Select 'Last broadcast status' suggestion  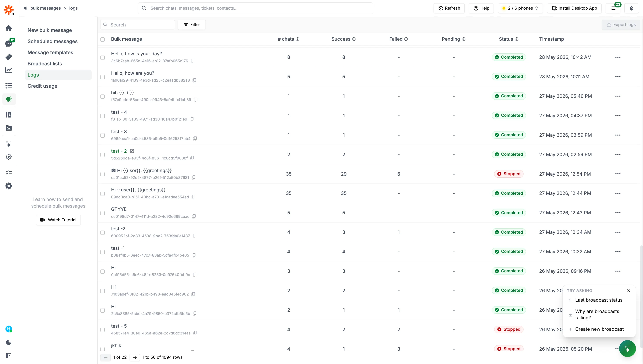tap(599, 300)
